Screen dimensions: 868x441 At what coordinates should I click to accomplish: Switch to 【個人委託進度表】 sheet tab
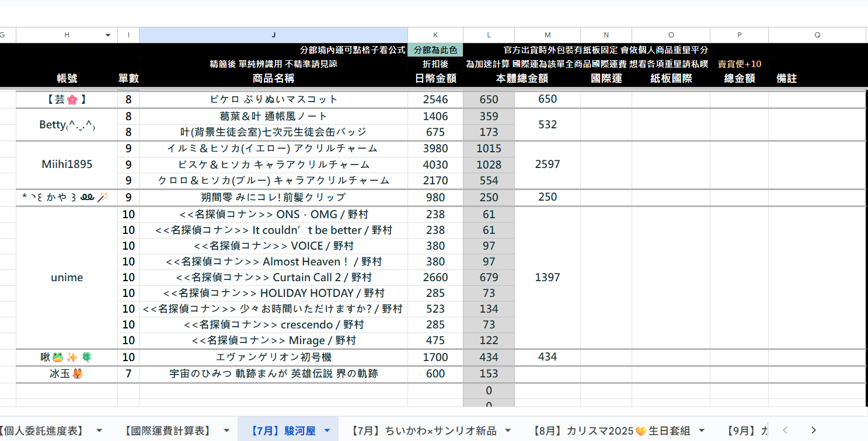[42, 430]
